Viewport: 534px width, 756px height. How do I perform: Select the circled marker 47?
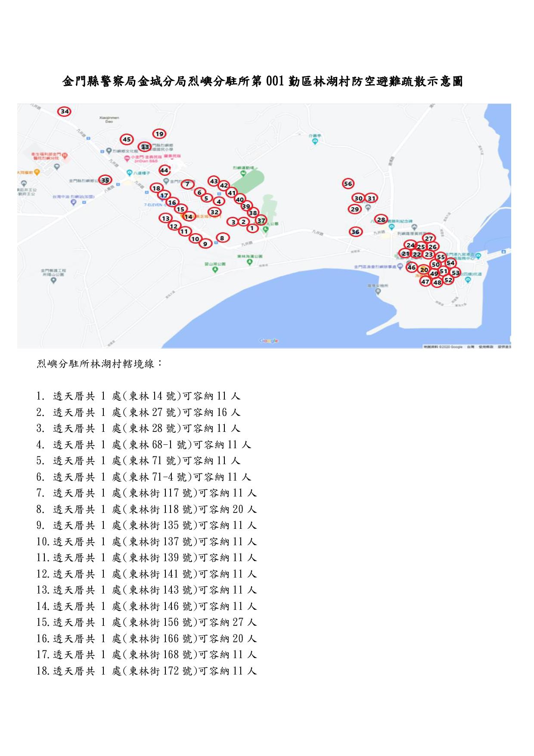(425, 281)
